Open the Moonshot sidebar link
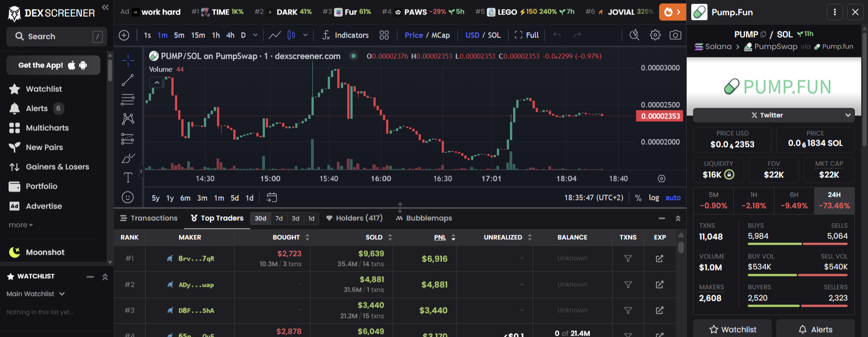 (37, 252)
